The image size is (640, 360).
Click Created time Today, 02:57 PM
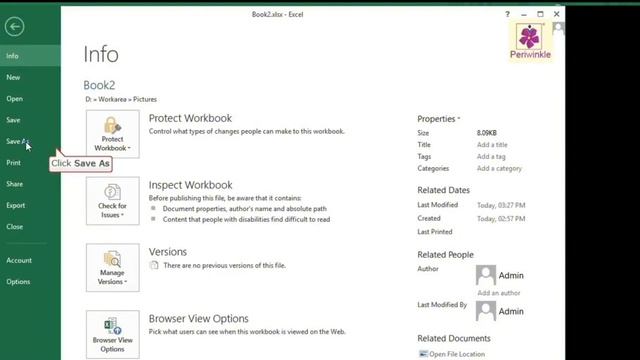click(501, 219)
